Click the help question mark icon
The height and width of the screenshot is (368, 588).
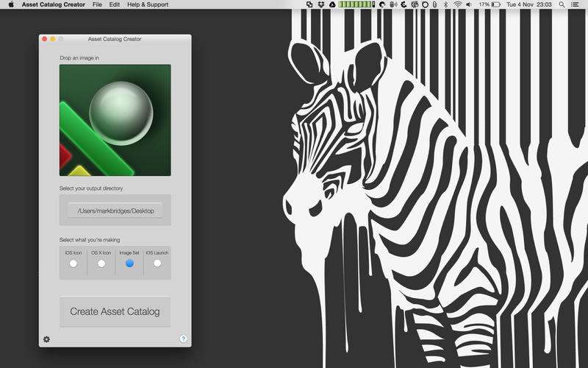pos(183,339)
